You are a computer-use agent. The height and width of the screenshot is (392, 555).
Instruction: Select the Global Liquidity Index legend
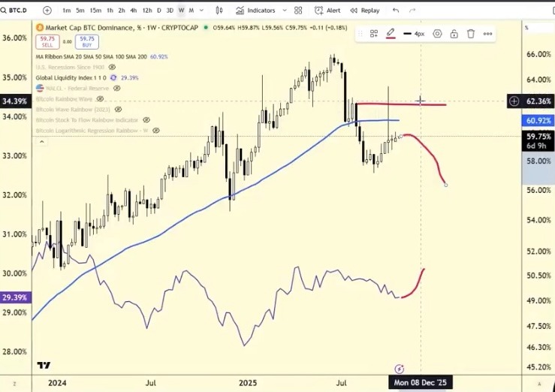[x=71, y=78]
